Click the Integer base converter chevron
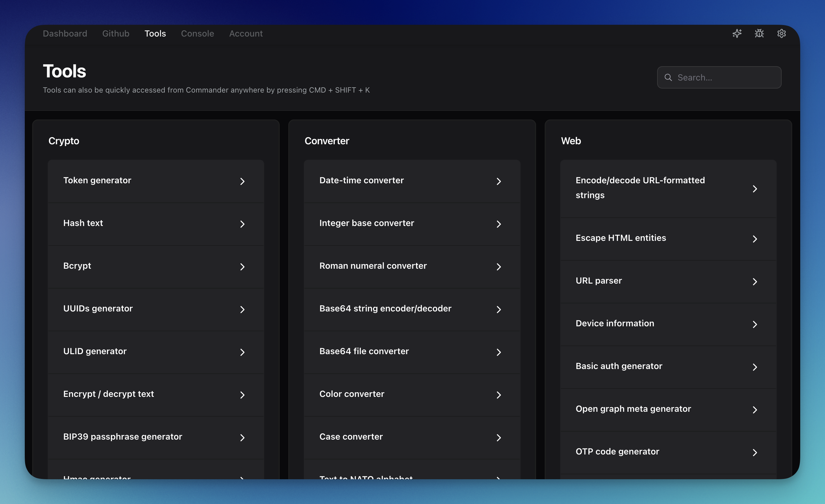This screenshot has width=825, height=504. [x=499, y=224]
